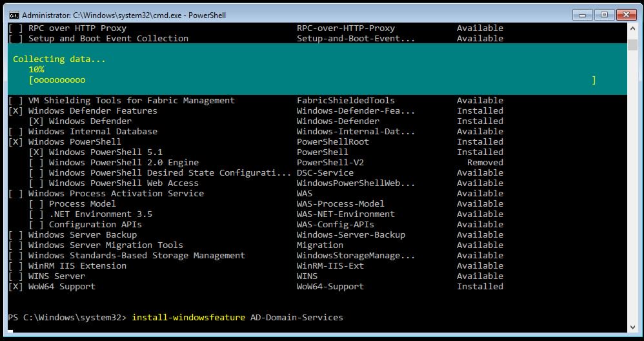Click the checkbox for WINS Server

tap(15, 276)
